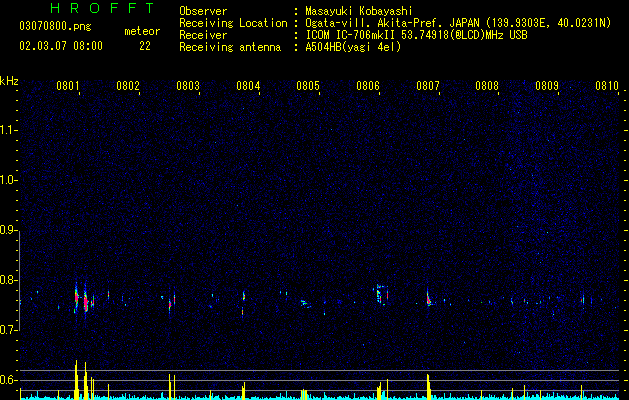Click the 0807 time marker
The height and width of the screenshot is (400, 629).
click(428, 86)
